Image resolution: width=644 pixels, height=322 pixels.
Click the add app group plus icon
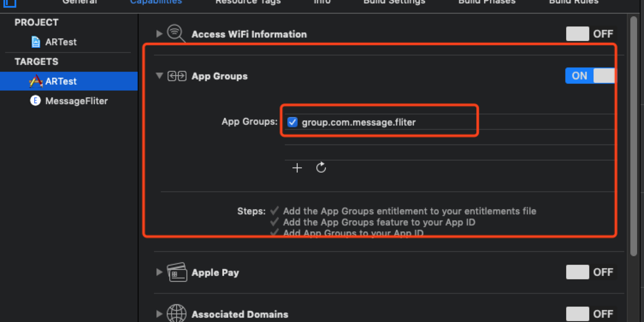[x=297, y=168]
